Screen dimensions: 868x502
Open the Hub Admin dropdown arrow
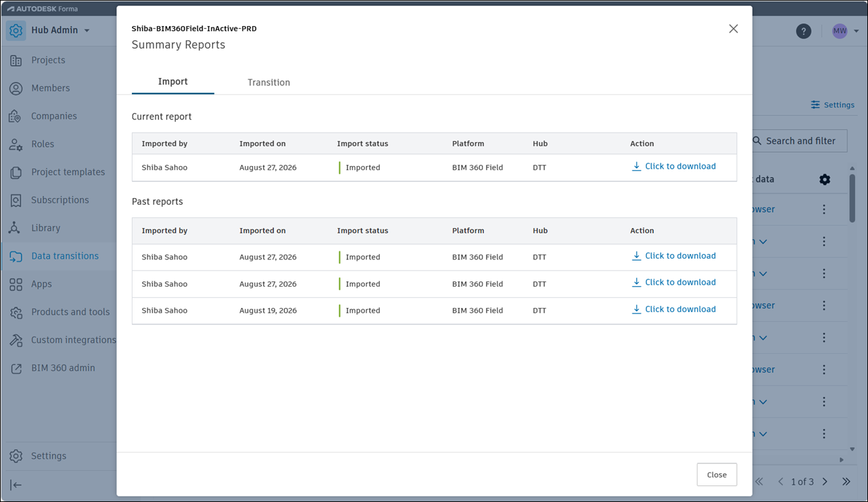tap(87, 31)
